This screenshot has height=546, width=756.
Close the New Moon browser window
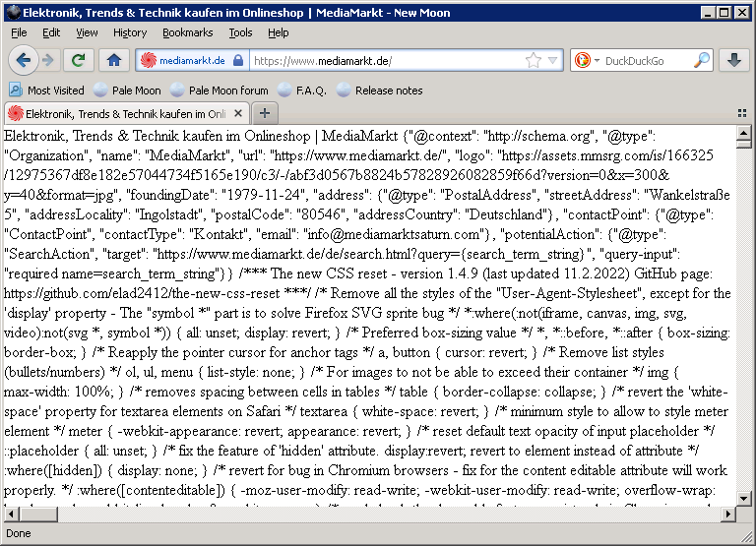(x=742, y=13)
